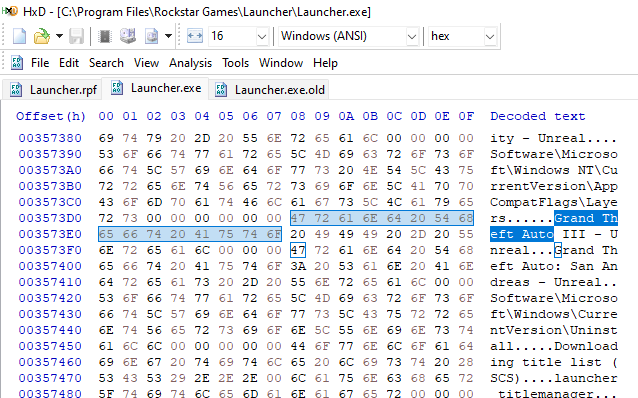Image resolution: width=638 pixels, height=398 pixels.
Task: Click the document icon beside File menu
Action: [x=17, y=63]
